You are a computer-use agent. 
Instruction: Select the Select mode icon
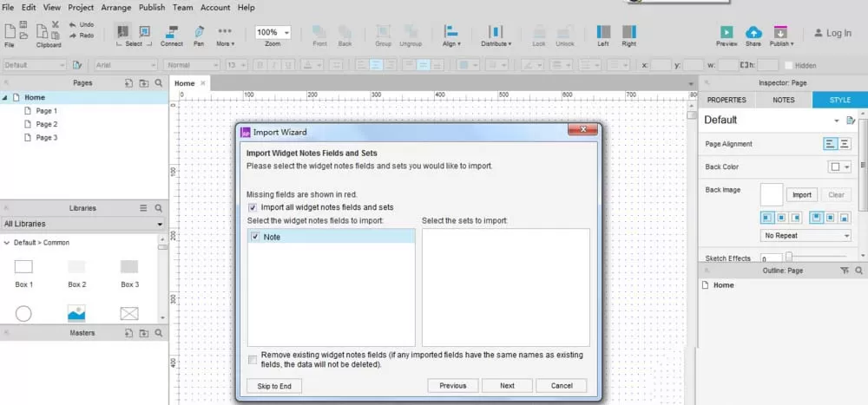pos(122,31)
